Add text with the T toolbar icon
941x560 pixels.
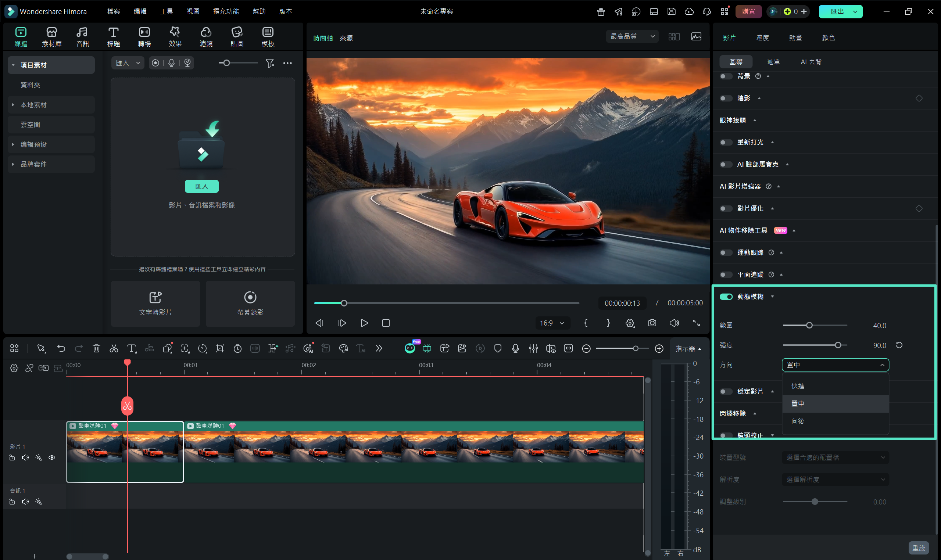click(x=131, y=348)
